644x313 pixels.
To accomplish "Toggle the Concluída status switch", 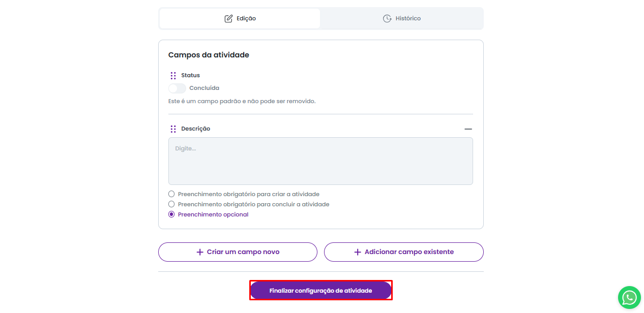I will coord(177,88).
